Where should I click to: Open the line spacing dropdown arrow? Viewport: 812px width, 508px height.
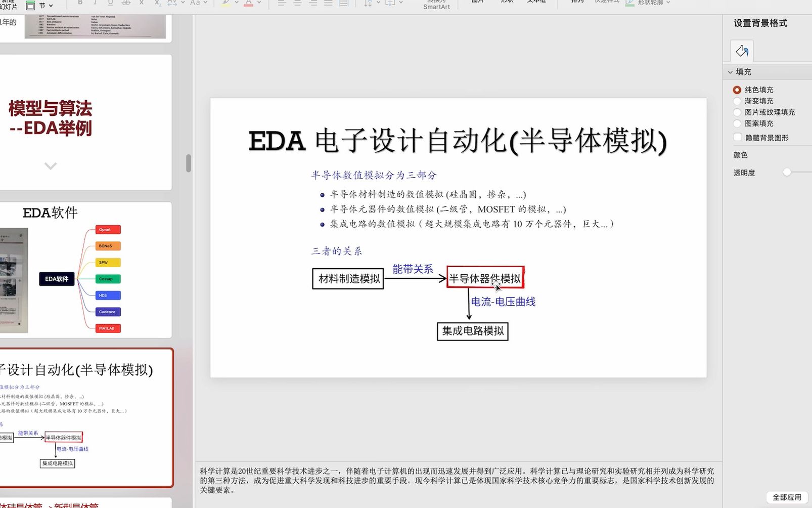coord(378,3)
